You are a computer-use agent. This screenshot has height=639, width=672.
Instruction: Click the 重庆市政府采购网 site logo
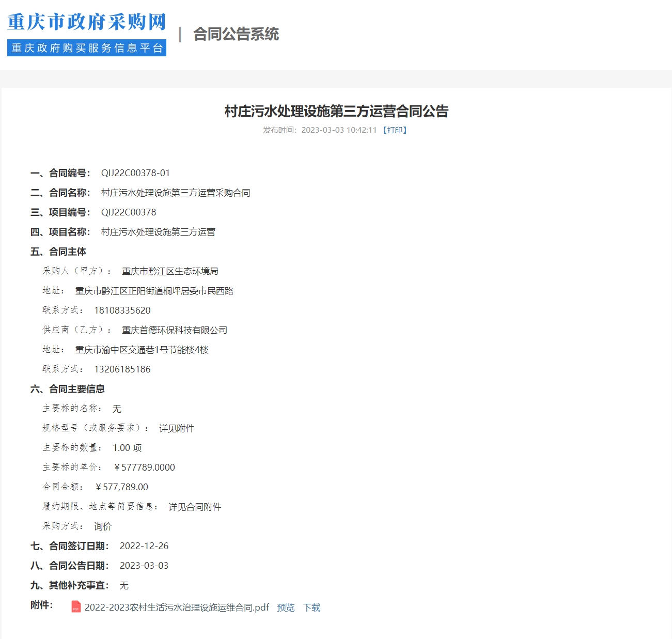pyautogui.click(x=87, y=22)
